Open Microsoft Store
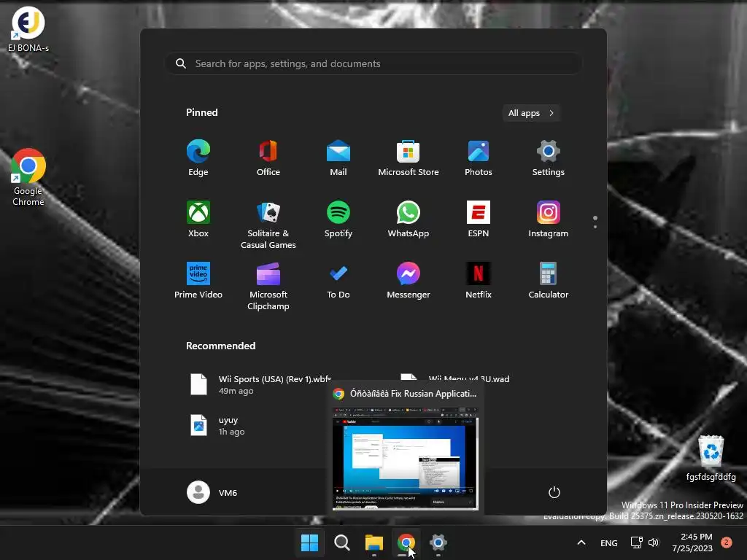Image resolution: width=747 pixels, height=560 pixels. pyautogui.click(x=409, y=158)
